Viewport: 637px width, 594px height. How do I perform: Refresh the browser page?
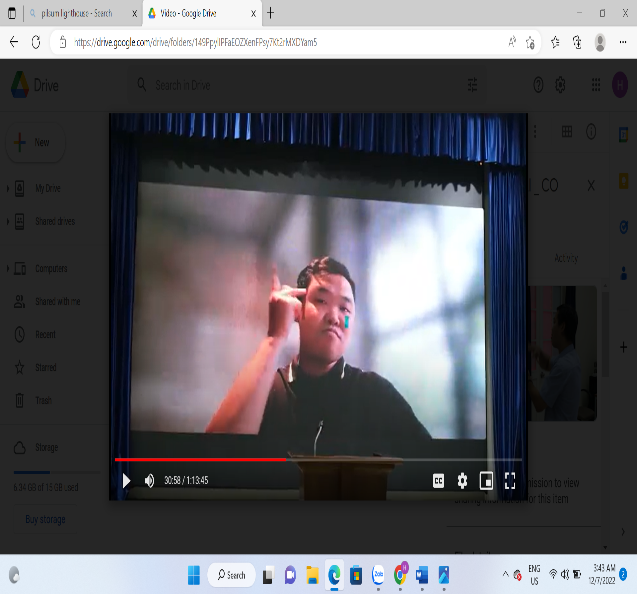coord(36,42)
